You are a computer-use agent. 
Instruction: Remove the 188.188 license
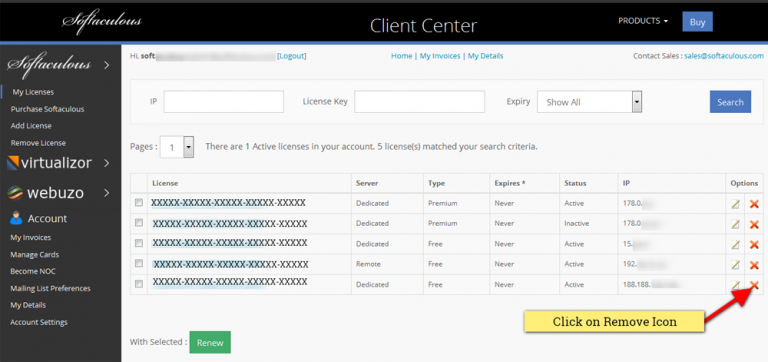[754, 285]
